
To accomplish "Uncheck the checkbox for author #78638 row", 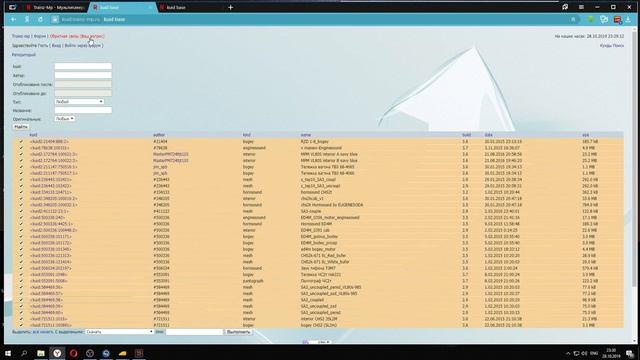I will (21, 148).
